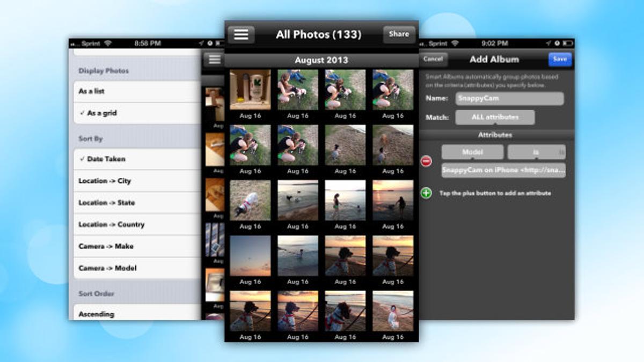Sort by Location -> State
Image resolution: width=644 pixels, height=362 pixels.
pyautogui.click(x=137, y=203)
